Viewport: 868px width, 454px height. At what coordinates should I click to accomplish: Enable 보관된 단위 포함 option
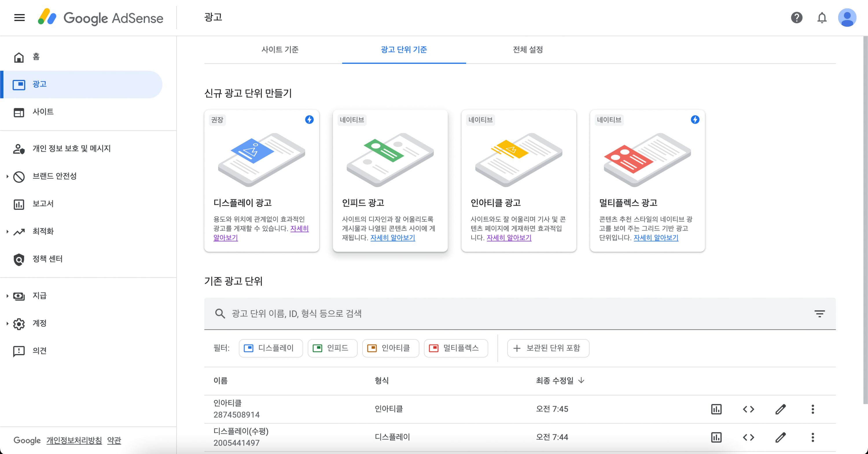point(548,348)
